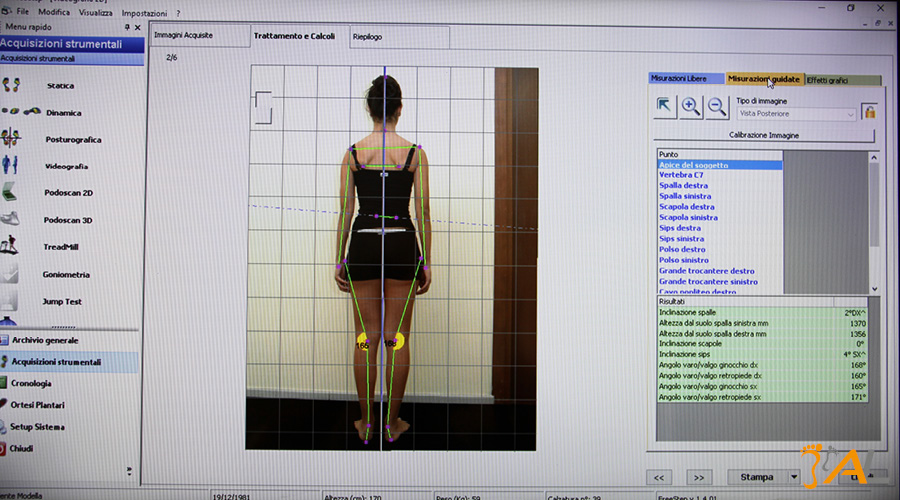Click the Stampa button
The height and width of the screenshot is (500, 900).
tap(757, 477)
